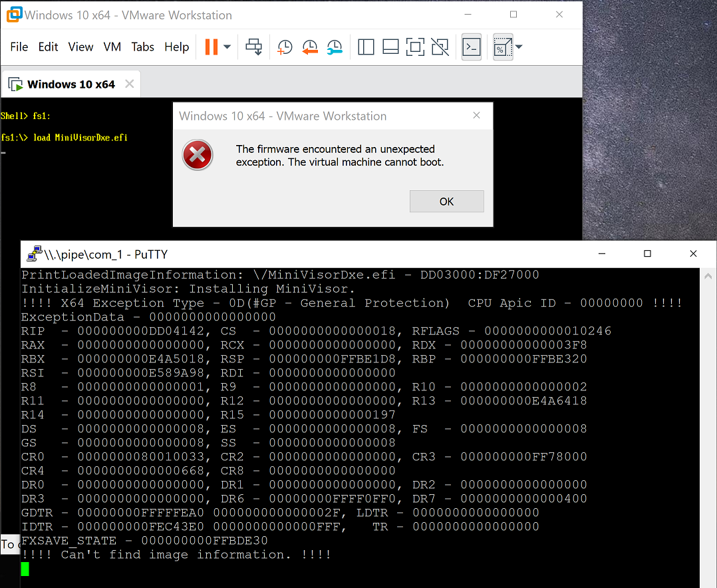Enter full screen mode
The height and width of the screenshot is (588, 717).
coord(415,47)
